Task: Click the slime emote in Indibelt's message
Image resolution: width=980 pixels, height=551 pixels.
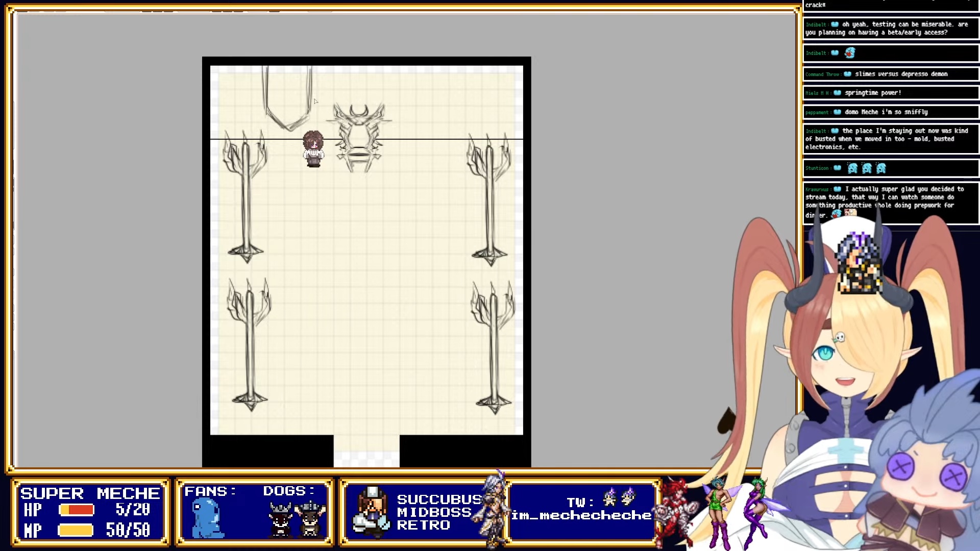Action: 850,53
